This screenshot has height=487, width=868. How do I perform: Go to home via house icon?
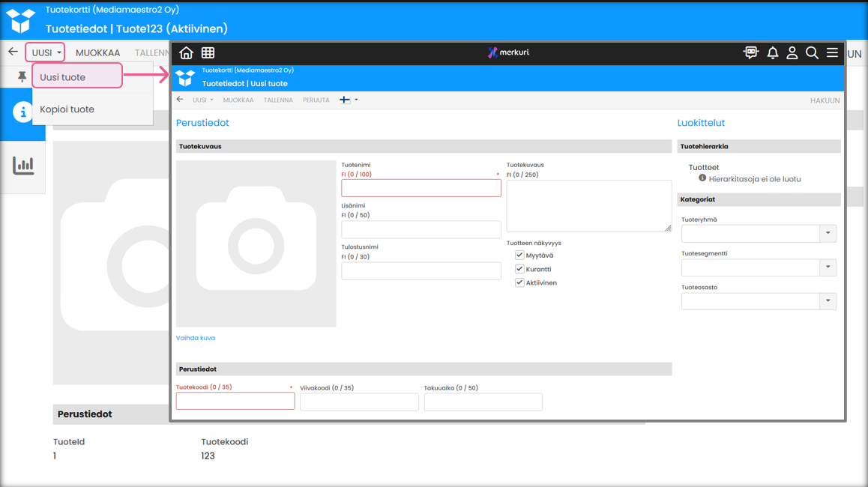(186, 52)
